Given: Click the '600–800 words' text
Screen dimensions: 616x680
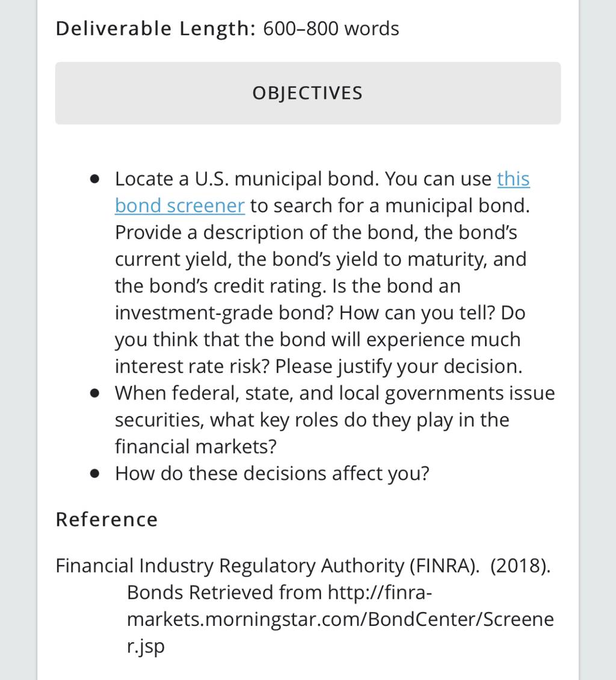Looking at the screenshot, I should click(331, 29).
